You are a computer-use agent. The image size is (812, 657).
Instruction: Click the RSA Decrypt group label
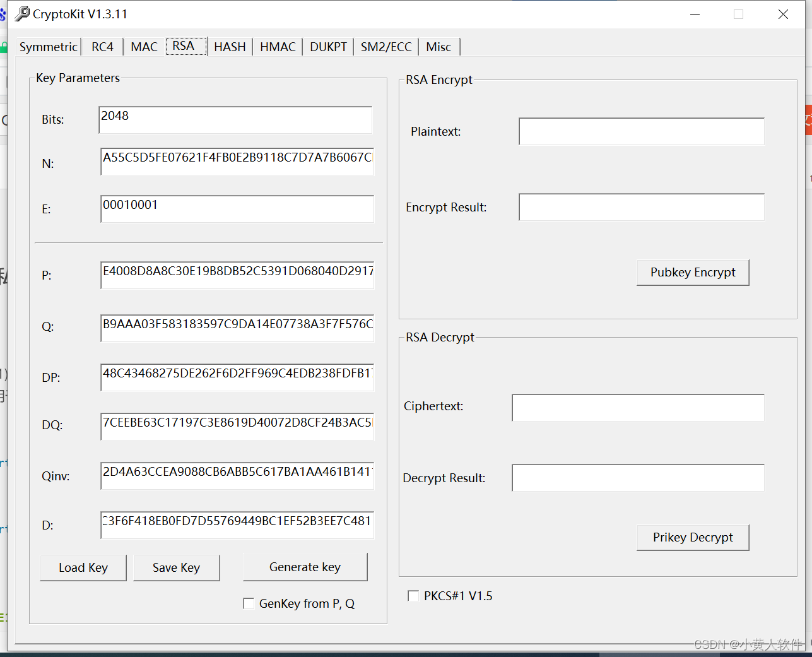[x=440, y=337]
